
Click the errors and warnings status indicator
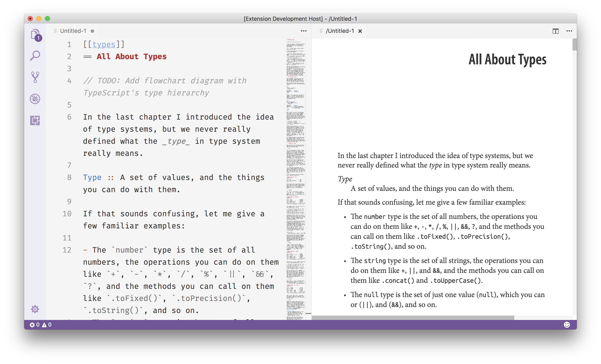pyautogui.click(x=41, y=325)
